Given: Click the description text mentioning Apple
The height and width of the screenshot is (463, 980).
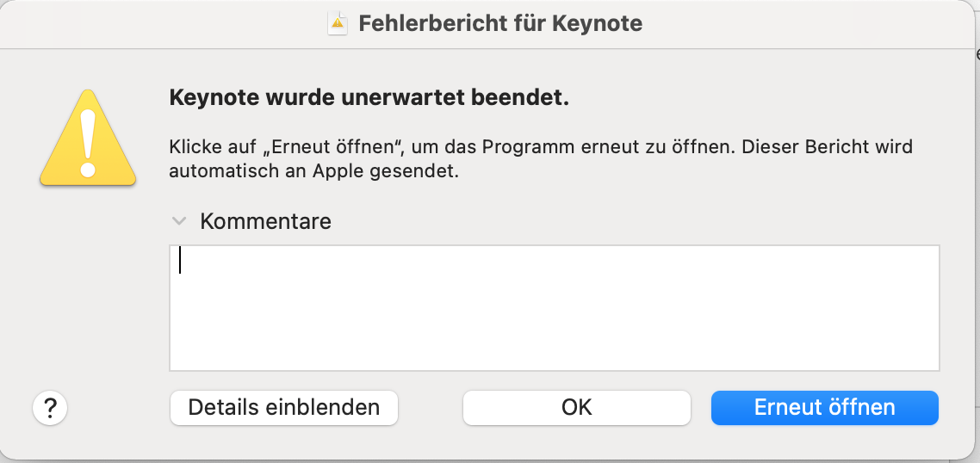Looking at the screenshot, I should (x=540, y=158).
